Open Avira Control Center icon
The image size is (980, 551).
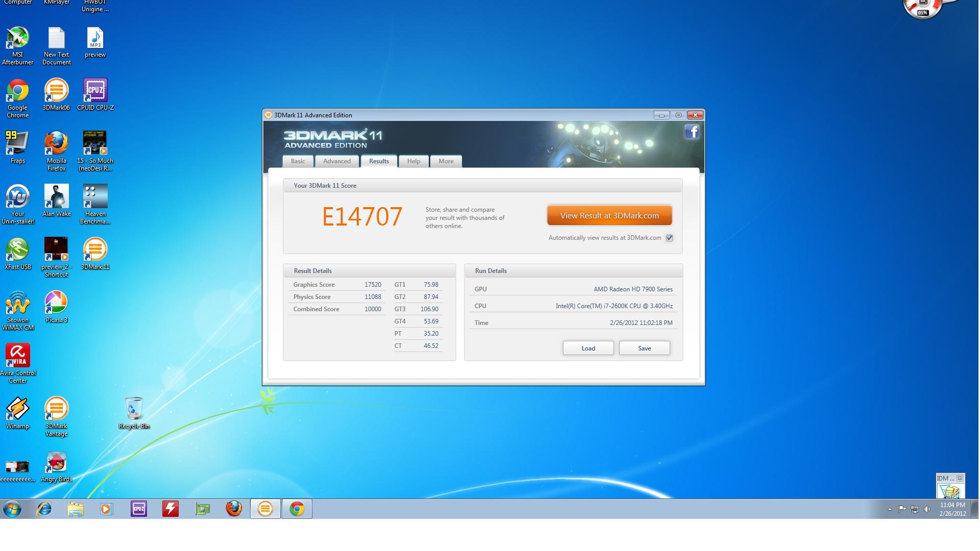coord(17,363)
